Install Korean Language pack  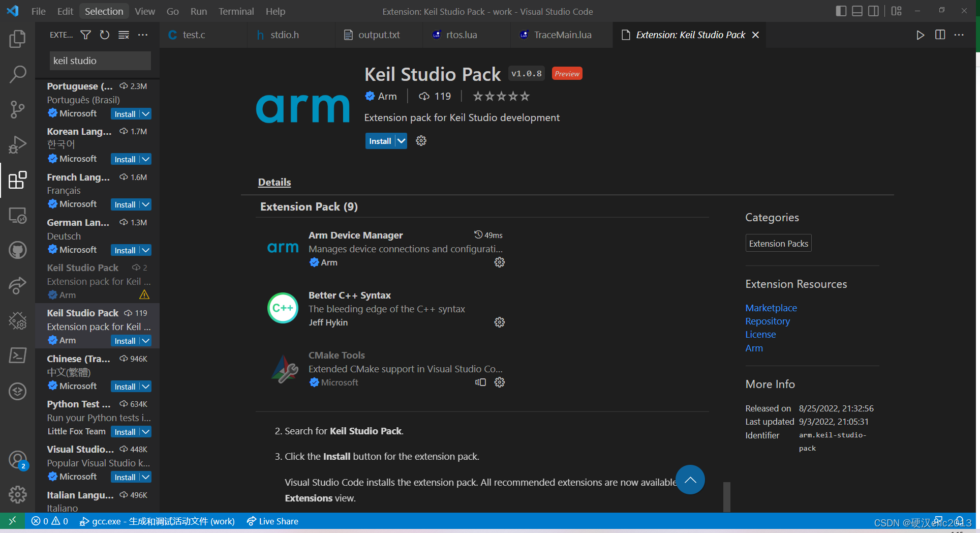125,159
